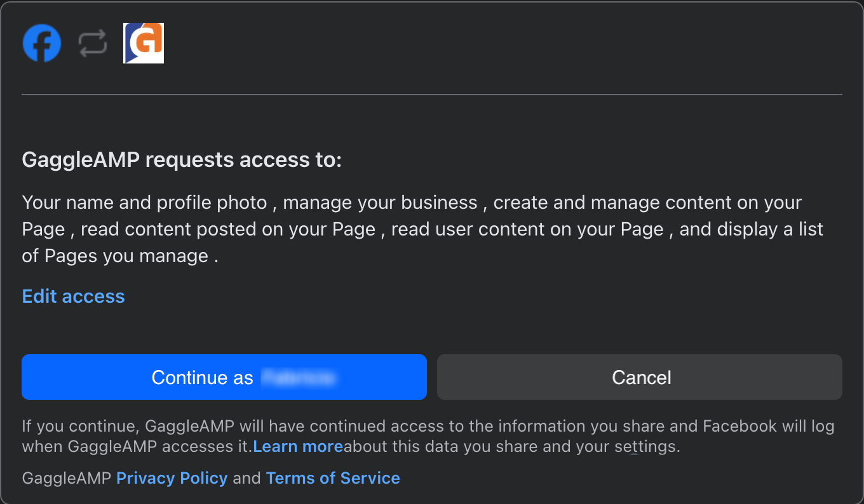This screenshot has width=864, height=504.
Task: Open GaggleAMP Privacy Policy link
Action: [172, 478]
